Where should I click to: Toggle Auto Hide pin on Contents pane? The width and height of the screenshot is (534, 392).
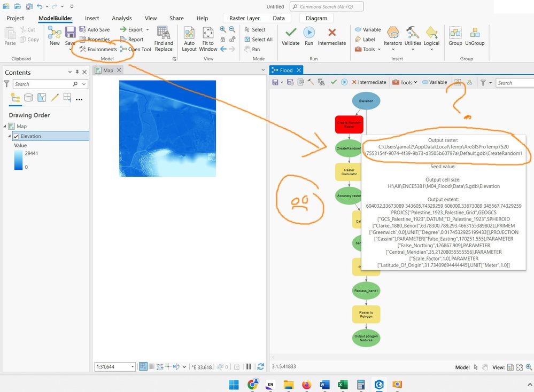pos(78,72)
